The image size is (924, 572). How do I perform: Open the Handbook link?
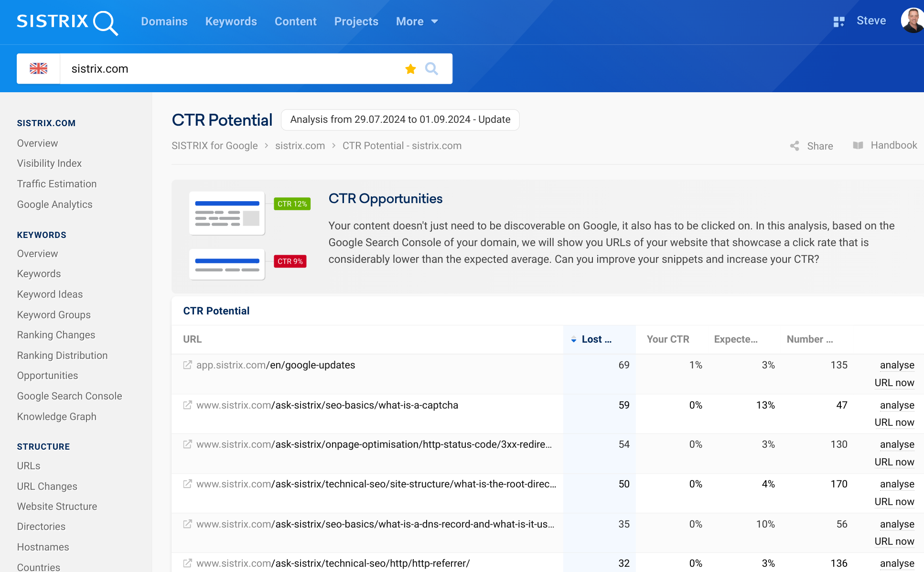tap(894, 145)
